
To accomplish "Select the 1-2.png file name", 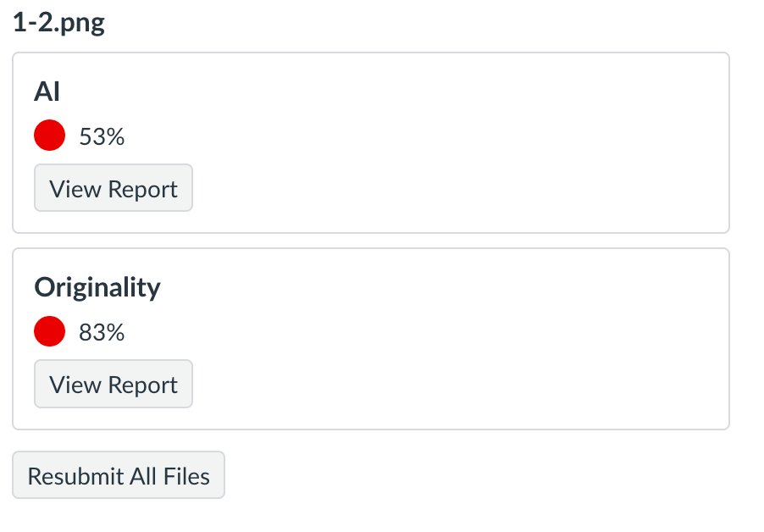I will click(x=58, y=23).
